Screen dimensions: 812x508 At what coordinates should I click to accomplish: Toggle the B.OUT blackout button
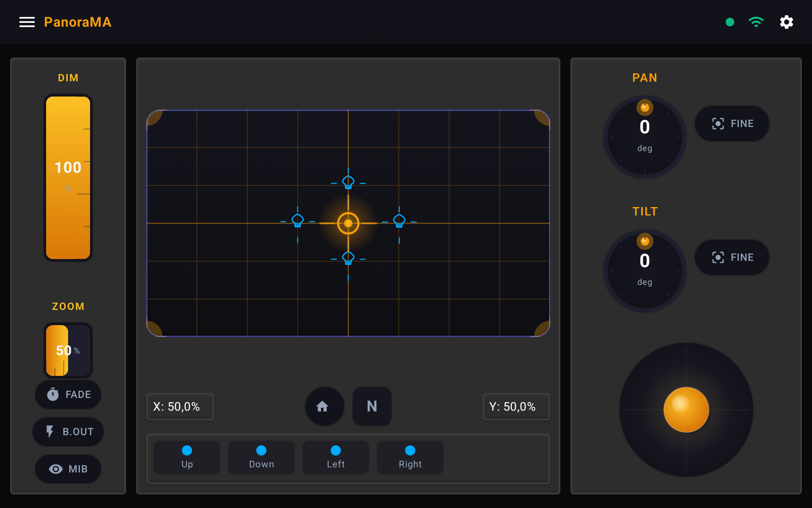(x=68, y=432)
